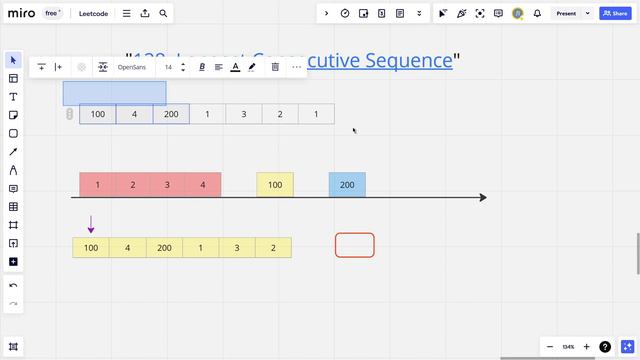
Task: Toggle hide collaborators' cursors
Action: (442, 13)
